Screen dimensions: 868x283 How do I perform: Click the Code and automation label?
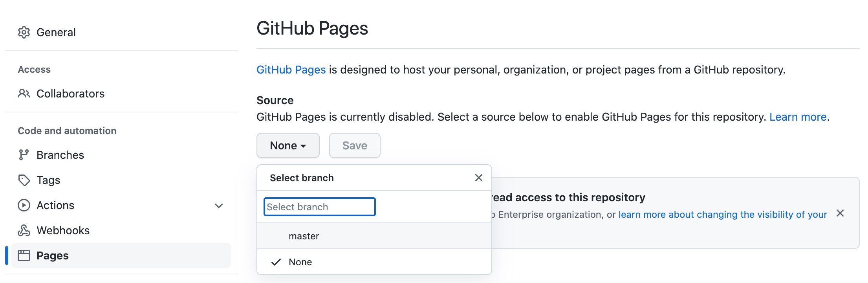point(67,131)
